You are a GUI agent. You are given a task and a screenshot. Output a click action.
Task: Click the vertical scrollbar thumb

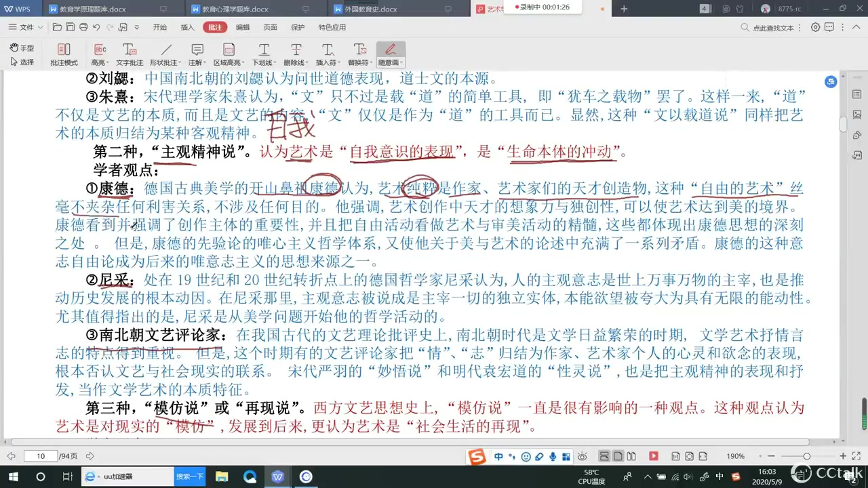[x=843, y=125]
